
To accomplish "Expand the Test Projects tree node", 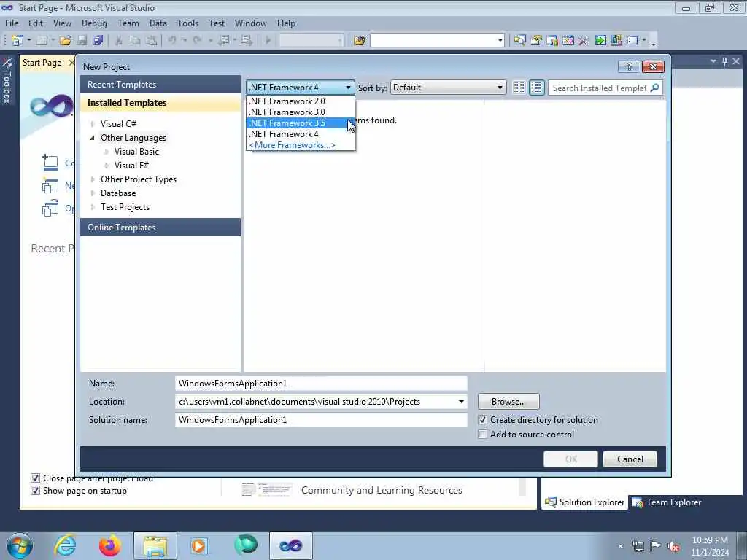I will 93,206.
